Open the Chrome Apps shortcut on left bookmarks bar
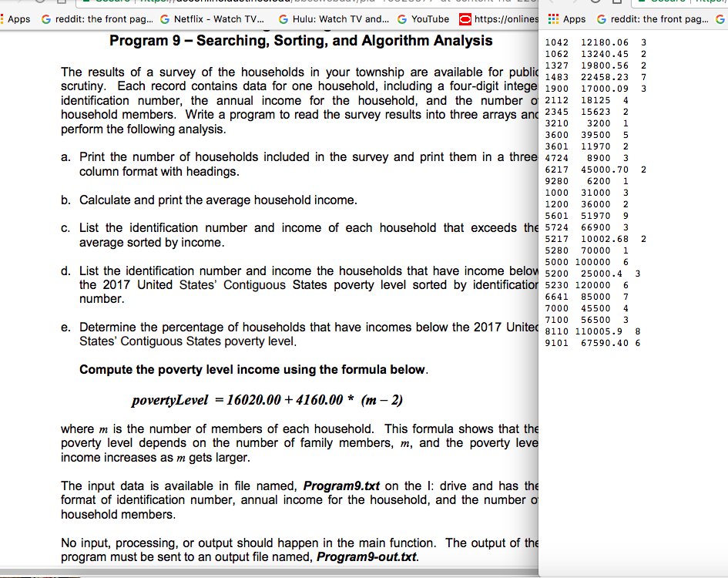 click(x=17, y=18)
